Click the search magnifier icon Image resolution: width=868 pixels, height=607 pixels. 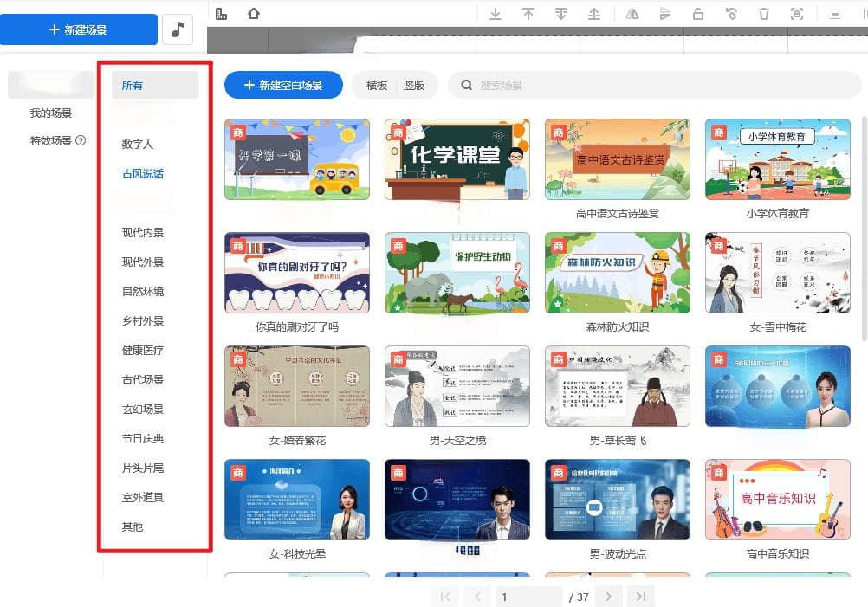tap(467, 85)
